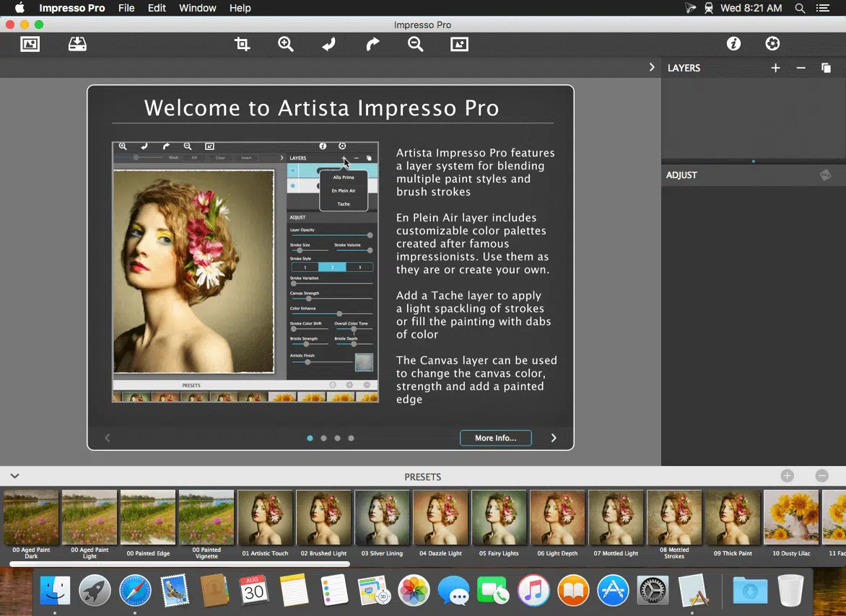Click the open image icon in toolbar
Viewport: 846px width, 616px height.
click(x=30, y=44)
